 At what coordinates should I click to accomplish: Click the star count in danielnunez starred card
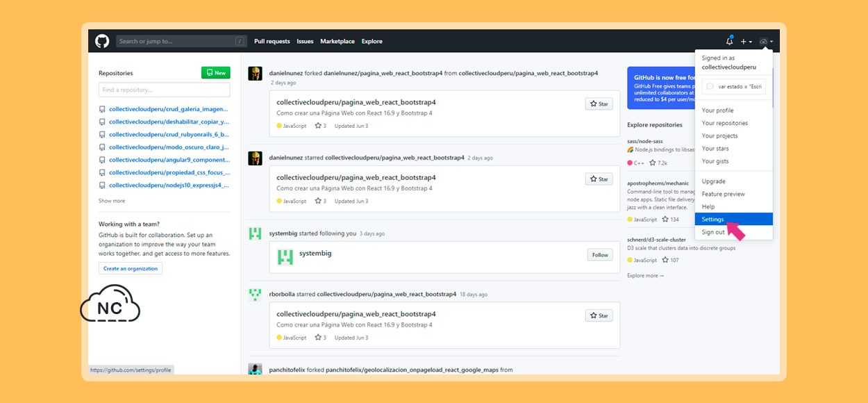[321, 201]
